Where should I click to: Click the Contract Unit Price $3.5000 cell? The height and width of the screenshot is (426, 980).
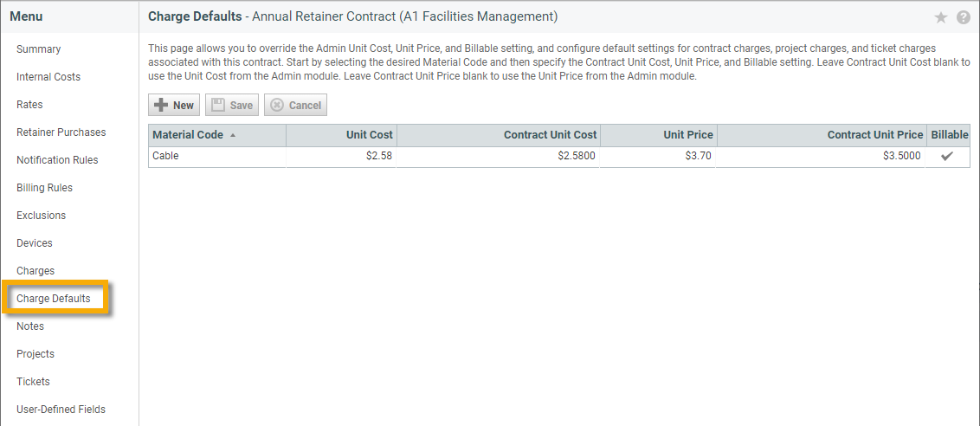[822, 157]
